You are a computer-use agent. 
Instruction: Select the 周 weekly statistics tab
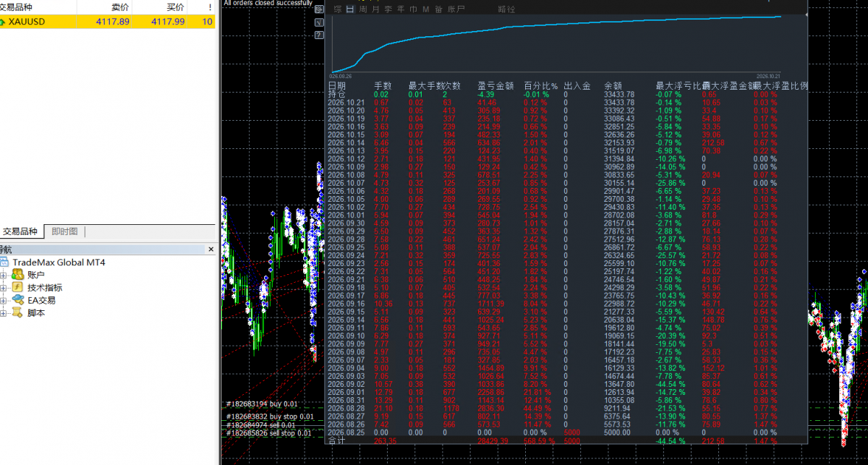pos(363,9)
